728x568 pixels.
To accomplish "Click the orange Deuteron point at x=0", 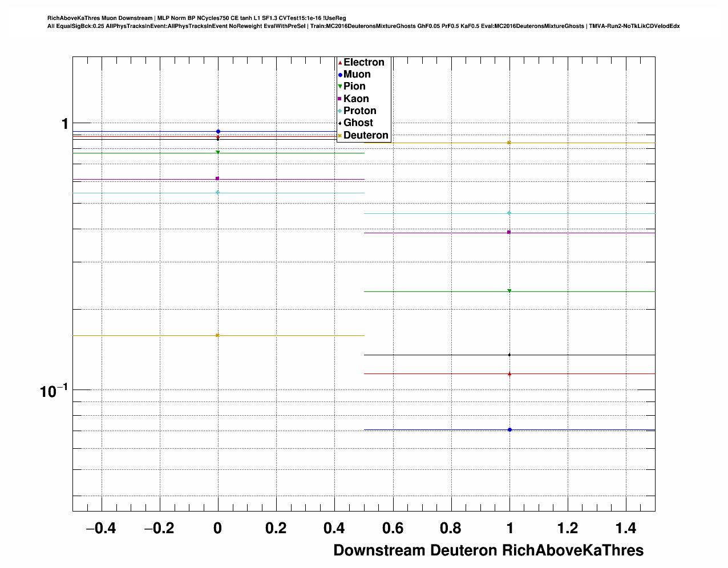I will [217, 335].
